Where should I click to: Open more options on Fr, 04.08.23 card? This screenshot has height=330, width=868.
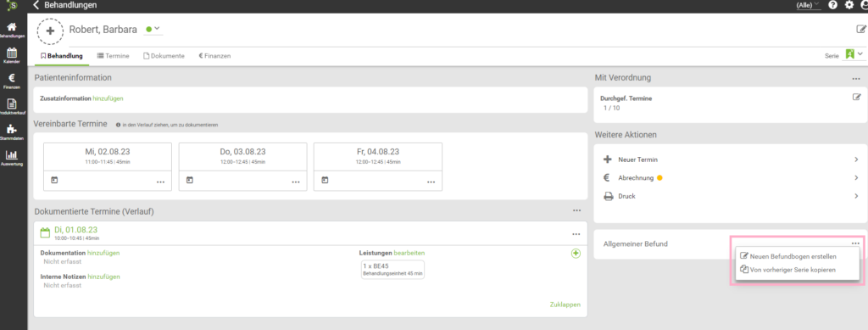(x=431, y=182)
